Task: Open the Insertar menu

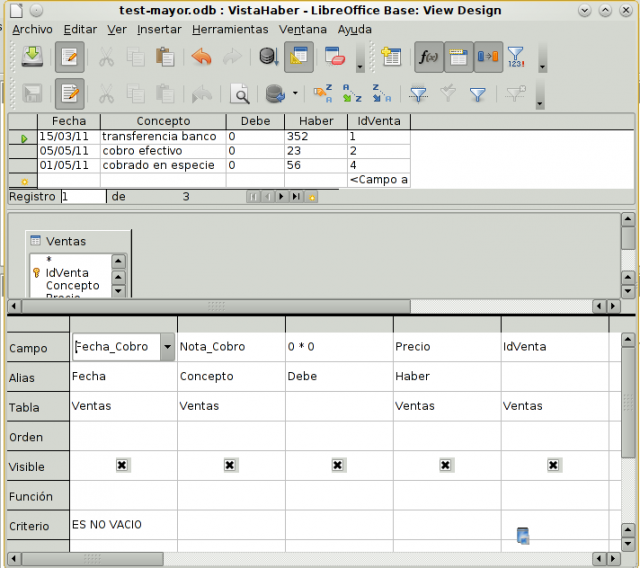Action: [159, 29]
